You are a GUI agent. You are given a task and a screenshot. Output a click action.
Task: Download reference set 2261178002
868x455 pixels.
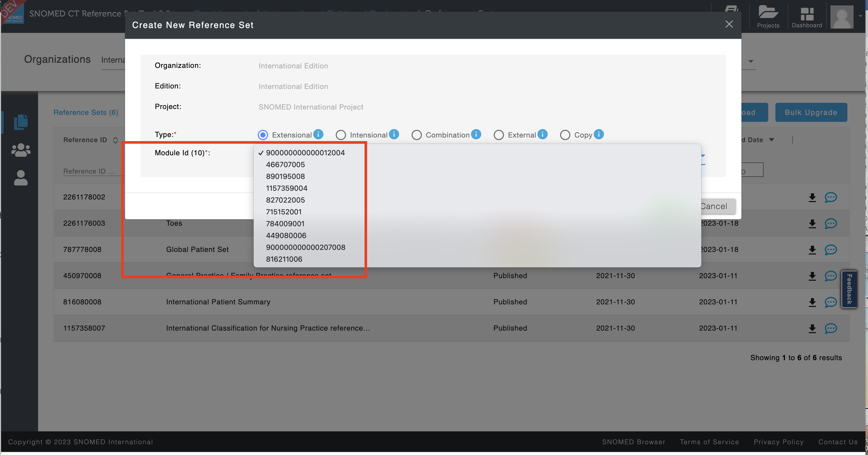812,197
